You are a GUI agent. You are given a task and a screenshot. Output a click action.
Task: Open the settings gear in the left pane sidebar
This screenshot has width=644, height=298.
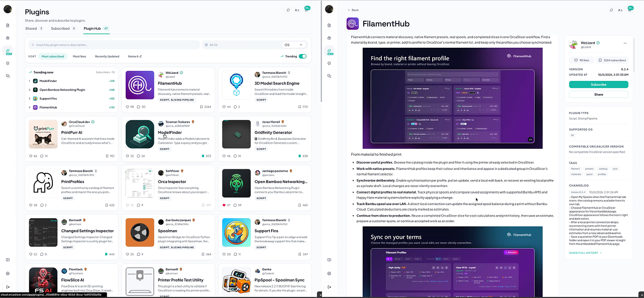[8, 273]
